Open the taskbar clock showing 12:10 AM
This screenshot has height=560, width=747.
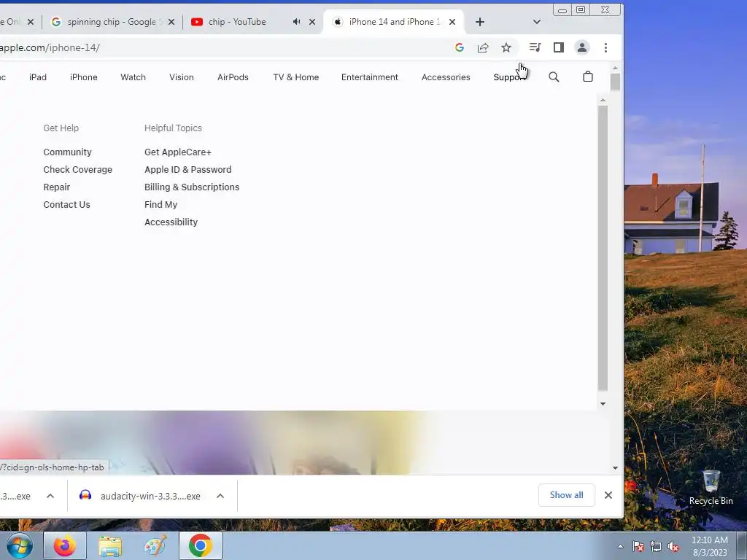(710, 546)
